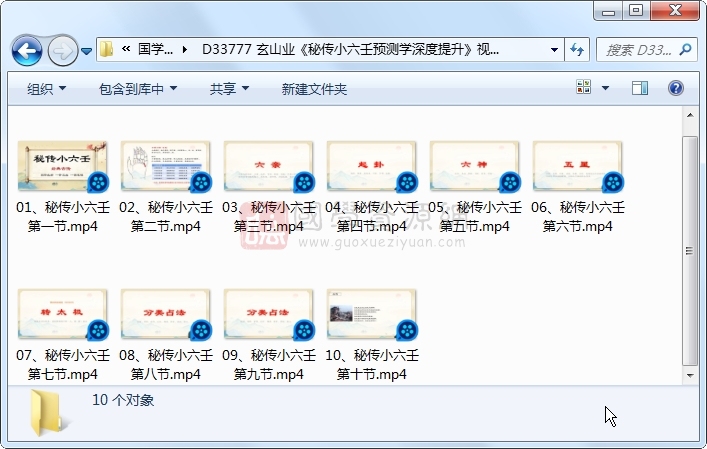Click 新建文件夹 button
Viewport: 707px width, 449px height.
pyautogui.click(x=314, y=89)
